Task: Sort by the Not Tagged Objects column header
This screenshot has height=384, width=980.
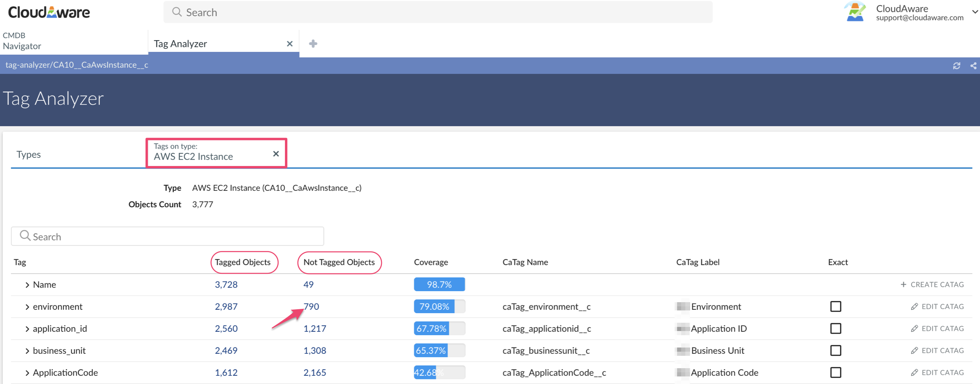Action: (x=339, y=262)
